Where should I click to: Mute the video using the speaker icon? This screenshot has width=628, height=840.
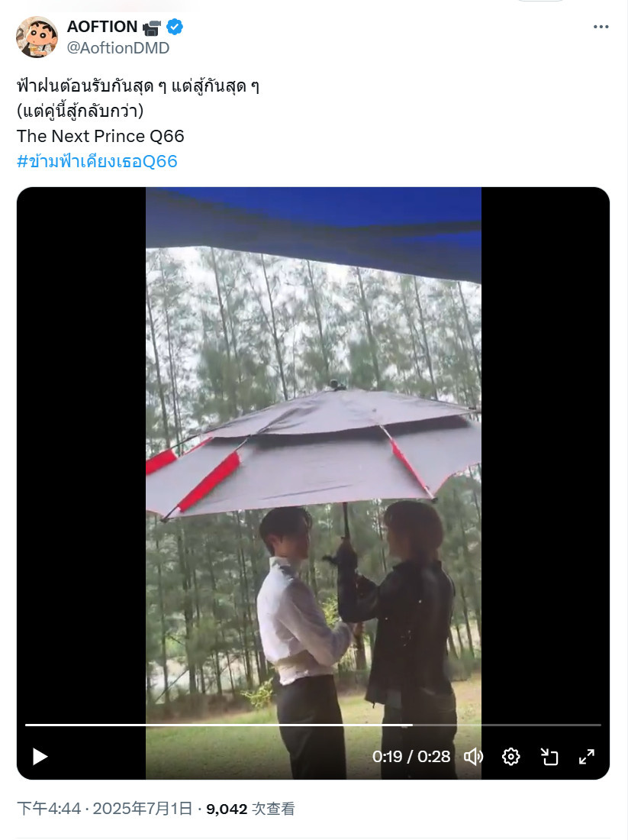tap(473, 757)
